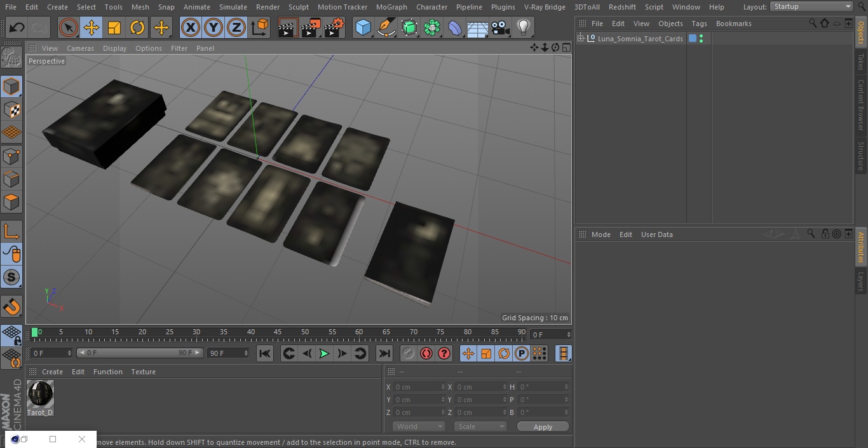Viewport: 868px width, 448px height.
Task: Activate the Scale tool
Action: pos(114,27)
